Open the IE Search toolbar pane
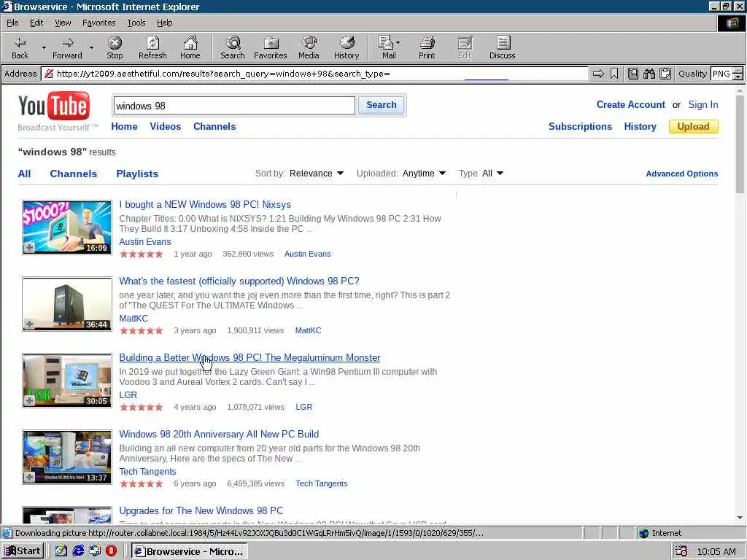The height and width of the screenshot is (560, 747). point(233,47)
